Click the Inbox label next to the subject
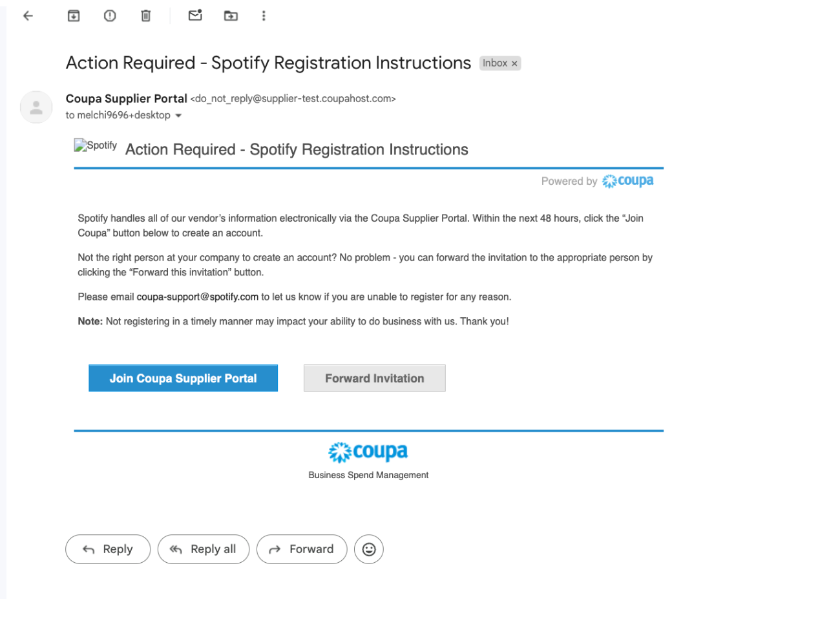This screenshot has width=840, height=619. tap(495, 63)
